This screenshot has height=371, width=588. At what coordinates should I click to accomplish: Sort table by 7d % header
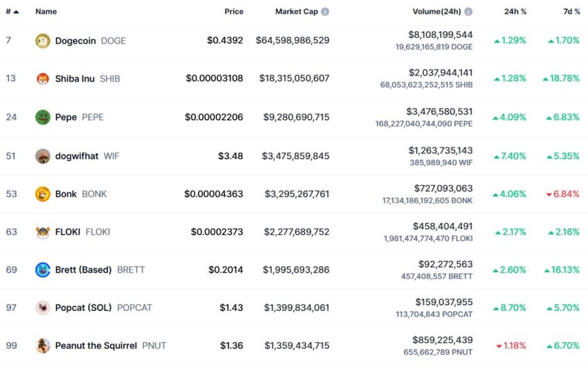click(x=571, y=12)
